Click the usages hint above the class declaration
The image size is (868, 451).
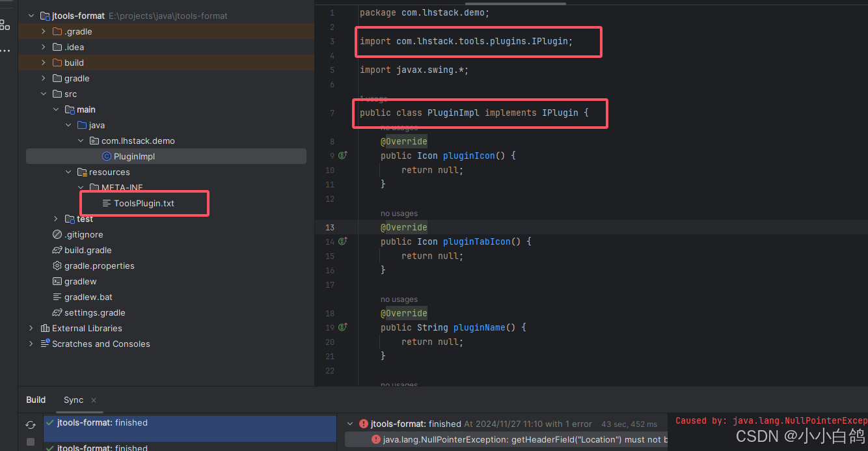[x=373, y=99]
